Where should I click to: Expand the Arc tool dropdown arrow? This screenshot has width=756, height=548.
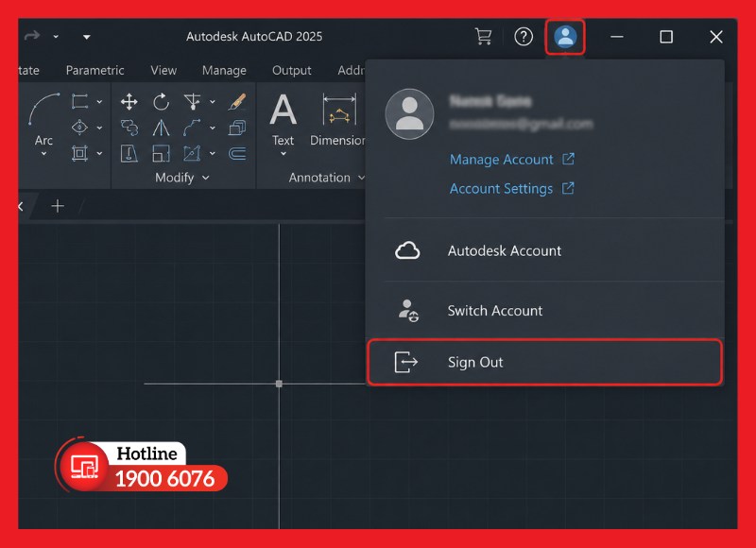click(43, 154)
